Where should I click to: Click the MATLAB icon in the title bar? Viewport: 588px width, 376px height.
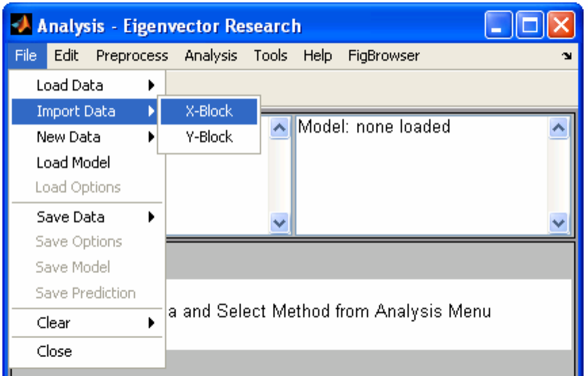(23, 27)
